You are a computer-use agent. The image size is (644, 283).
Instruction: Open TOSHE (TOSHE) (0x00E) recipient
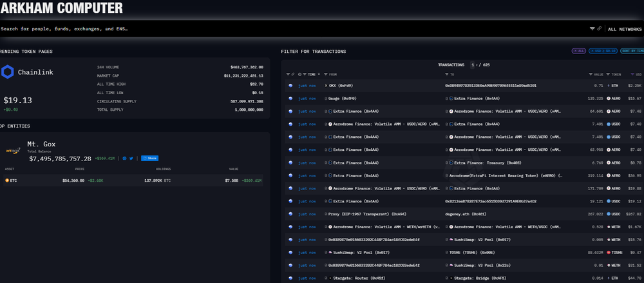click(x=473, y=252)
